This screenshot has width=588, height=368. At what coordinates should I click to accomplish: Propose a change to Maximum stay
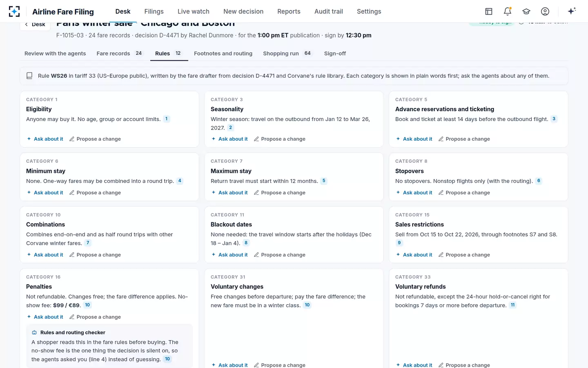click(280, 193)
